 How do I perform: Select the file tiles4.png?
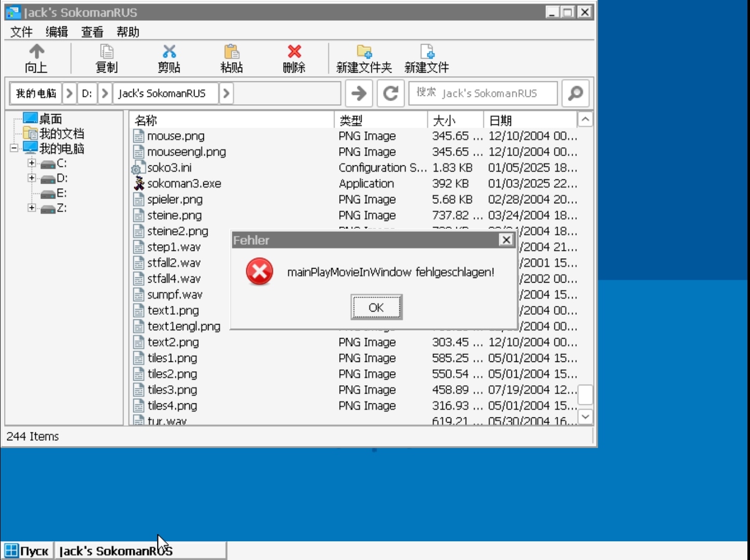172,406
